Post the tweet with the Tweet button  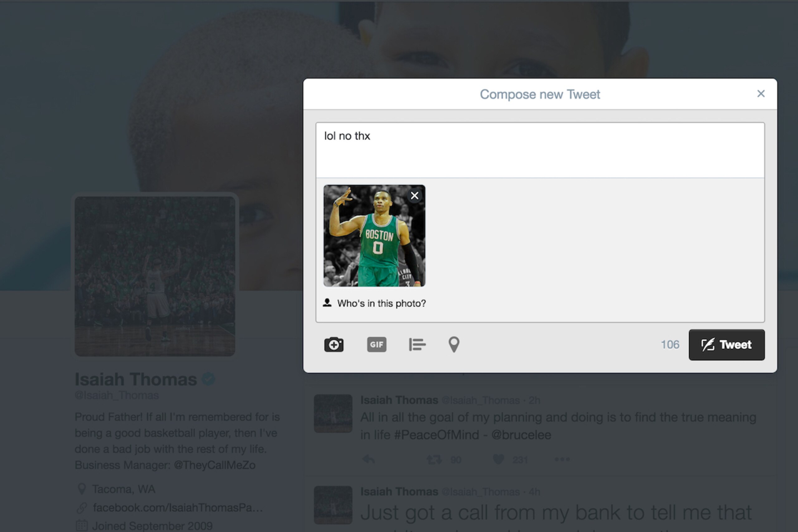(x=726, y=345)
